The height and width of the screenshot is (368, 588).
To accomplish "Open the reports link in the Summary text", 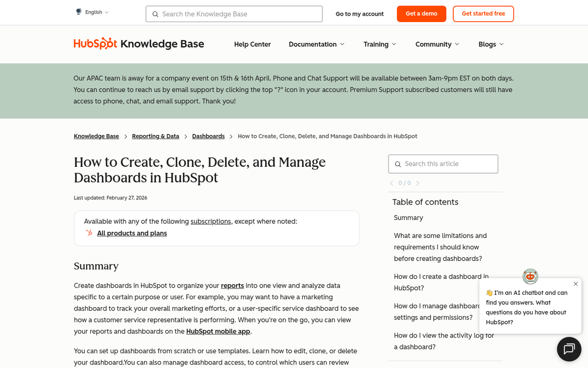I will pyautogui.click(x=232, y=286).
